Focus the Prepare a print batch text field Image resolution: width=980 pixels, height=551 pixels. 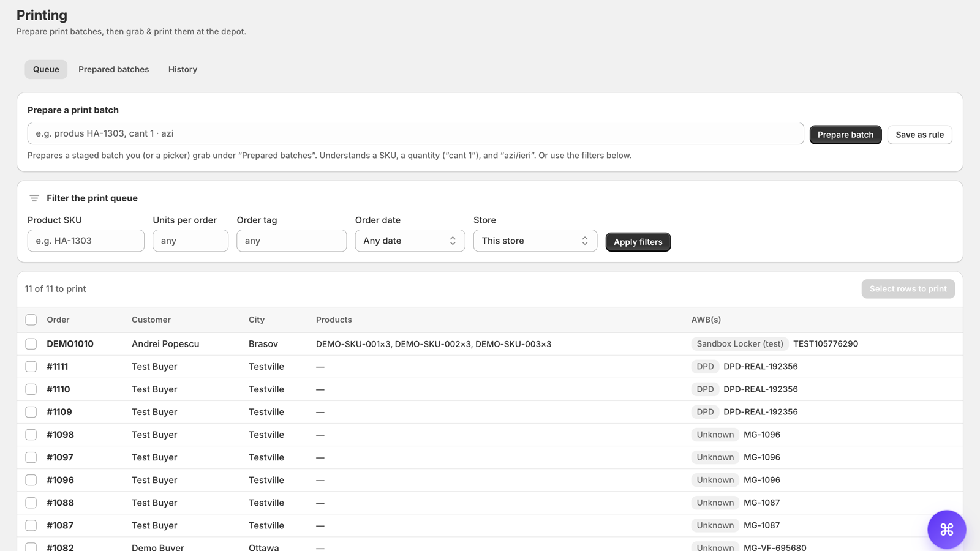(x=415, y=133)
